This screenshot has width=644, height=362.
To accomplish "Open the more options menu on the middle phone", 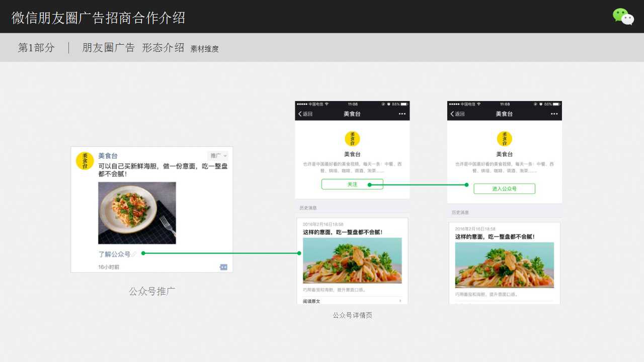I will [x=402, y=114].
